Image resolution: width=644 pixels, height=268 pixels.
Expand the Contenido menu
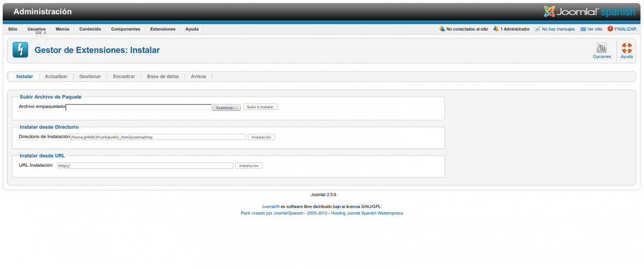(x=90, y=29)
